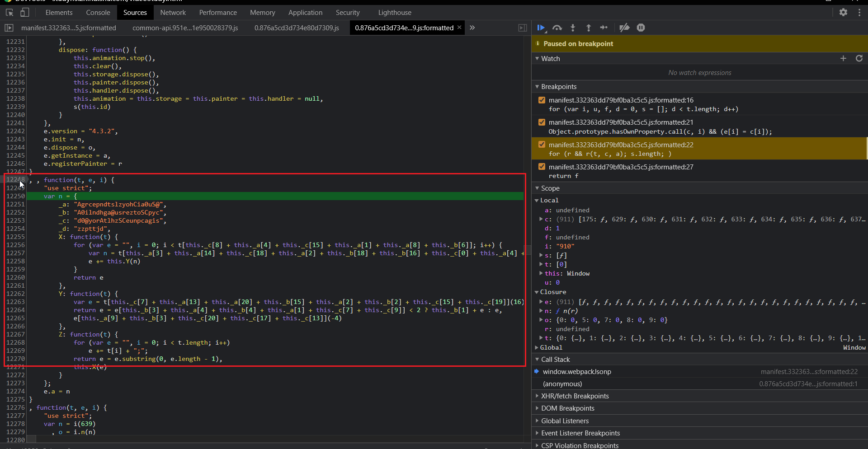This screenshot has height=449, width=868.
Task: Select the (anonymous) call stack frame
Action: pos(562,384)
